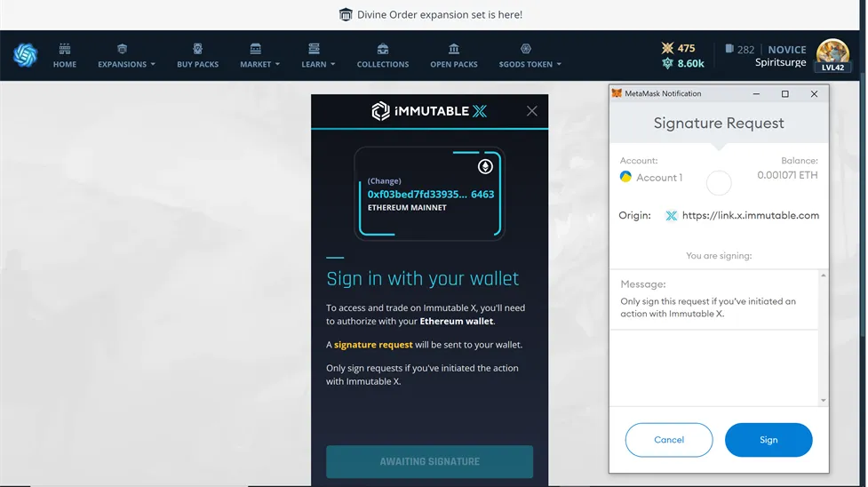This screenshot has width=868, height=487.
Task: Click the card count icon beside 282
Action: [729, 49]
